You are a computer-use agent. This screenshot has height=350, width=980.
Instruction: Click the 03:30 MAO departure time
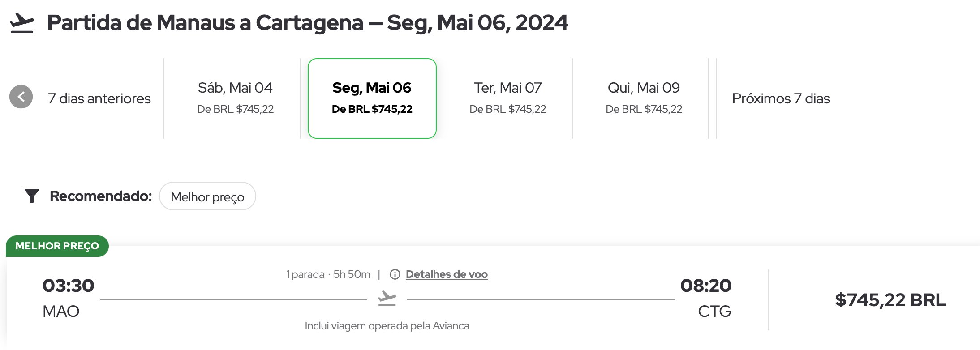pos(68,298)
